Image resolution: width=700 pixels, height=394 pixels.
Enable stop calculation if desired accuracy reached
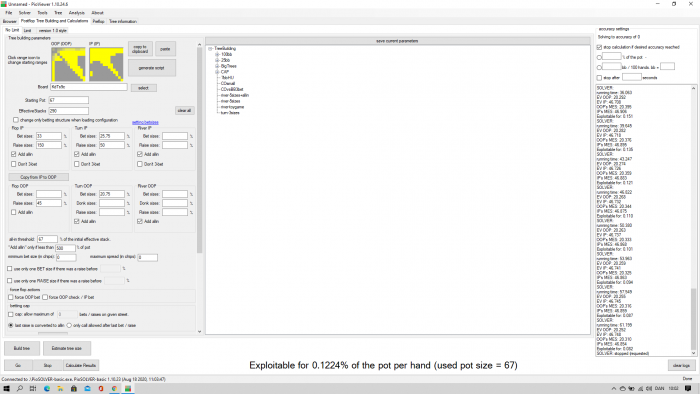click(600, 47)
